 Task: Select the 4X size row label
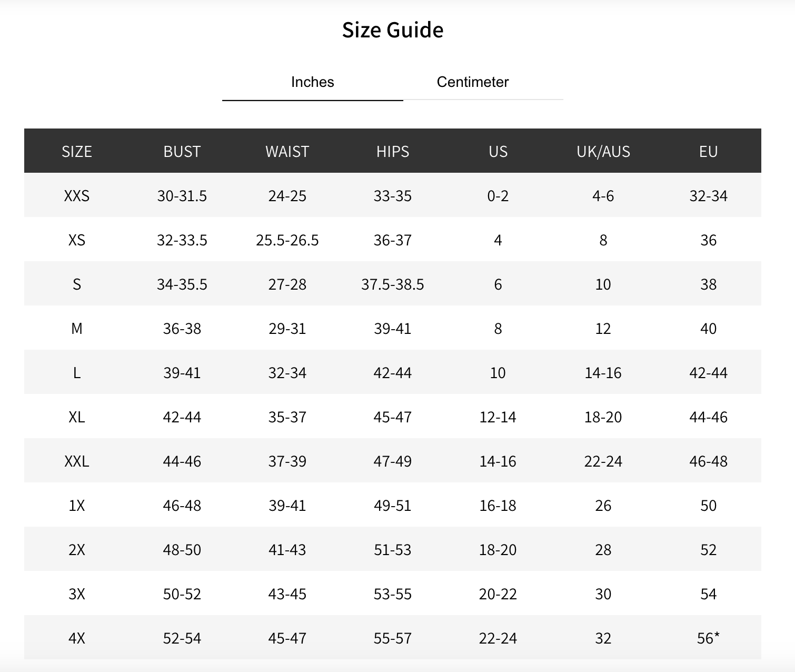point(77,638)
